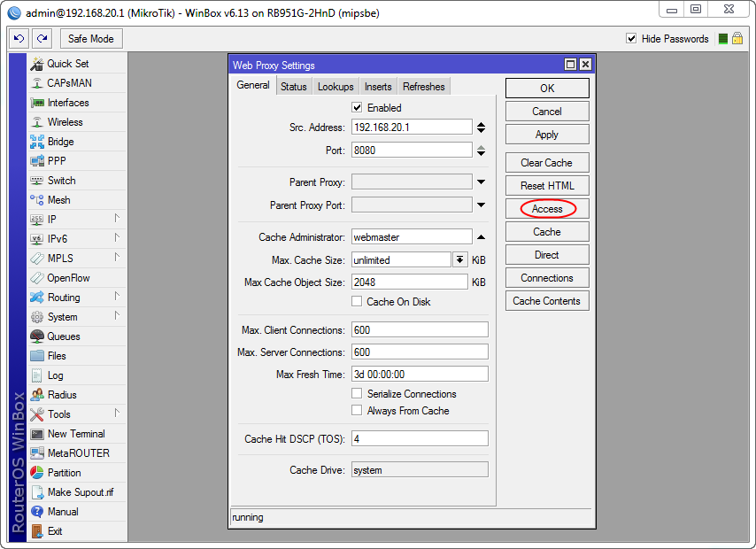Image resolution: width=756 pixels, height=549 pixels.
Task: Switch to the General tab
Action: tap(253, 85)
